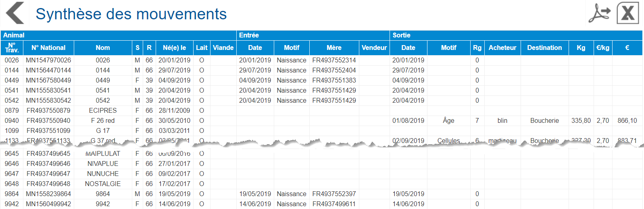Image resolution: width=644 pixels, height=209 pixels.
Task: Open mother FR4937552314 cell
Action: tap(334, 60)
